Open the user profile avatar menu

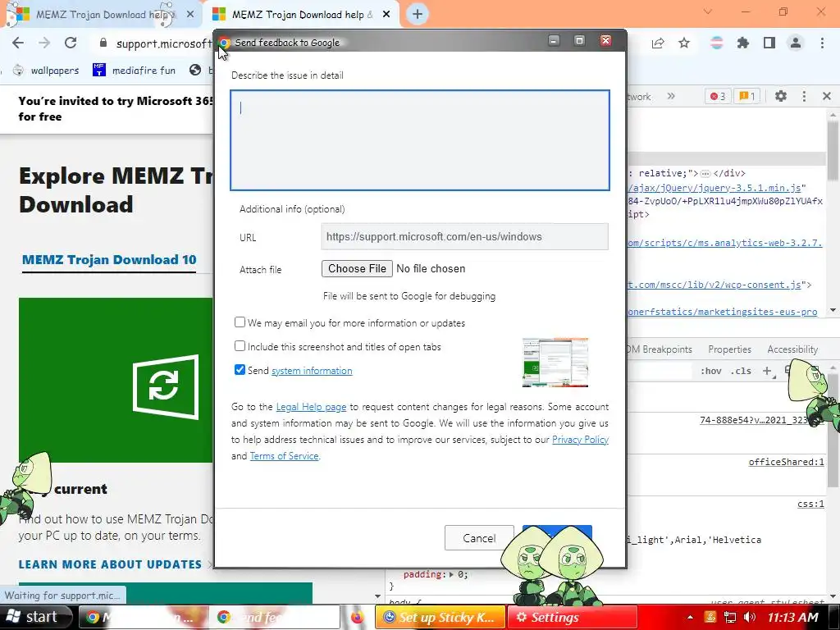point(796,43)
